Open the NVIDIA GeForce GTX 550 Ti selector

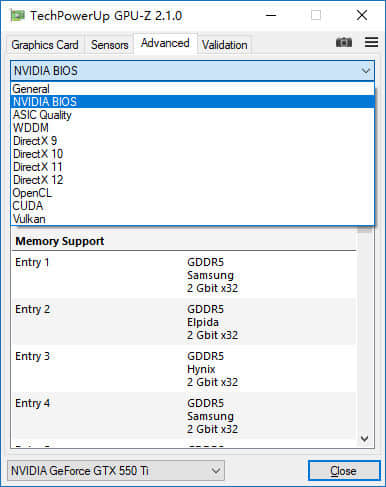(116, 471)
